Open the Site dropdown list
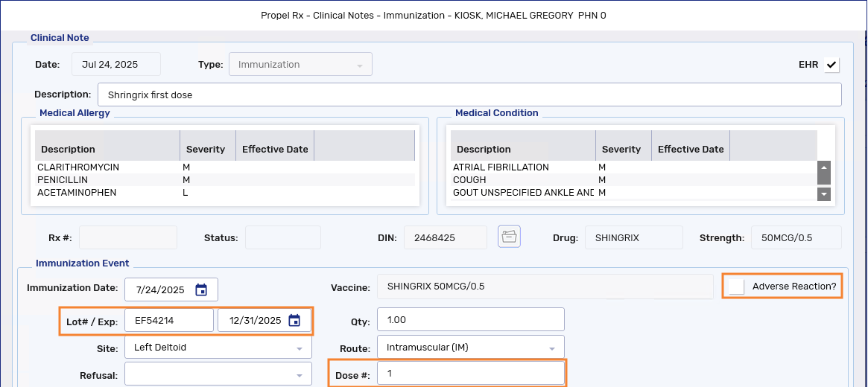This screenshot has height=387, width=868. coord(299,348)
